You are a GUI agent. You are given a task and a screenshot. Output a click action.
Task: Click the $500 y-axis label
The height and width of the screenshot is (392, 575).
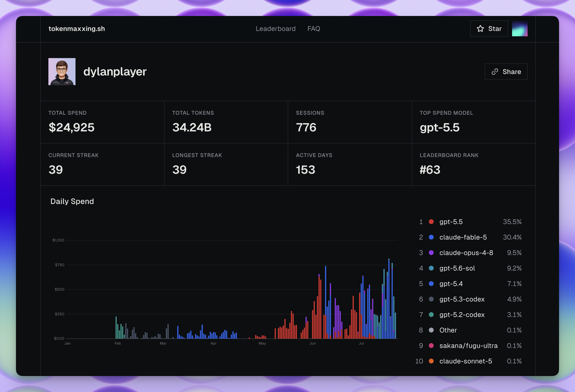point(59,289)
